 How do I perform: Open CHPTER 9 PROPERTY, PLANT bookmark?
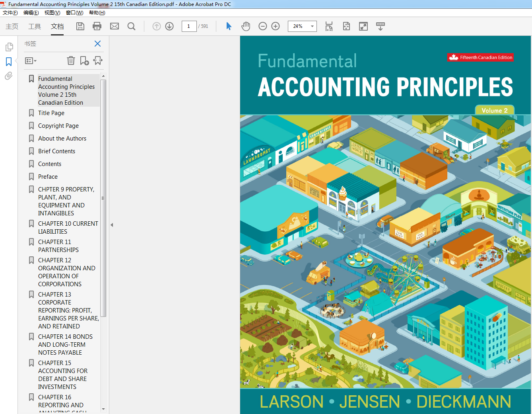click(x=66, y=201)
